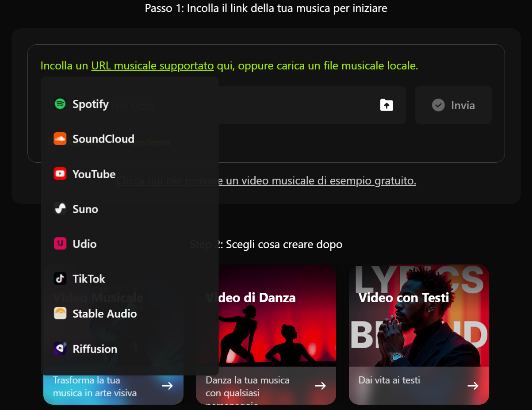Try the free example music video link
Viewport: 532px width, 410px height.
[266, 181]
